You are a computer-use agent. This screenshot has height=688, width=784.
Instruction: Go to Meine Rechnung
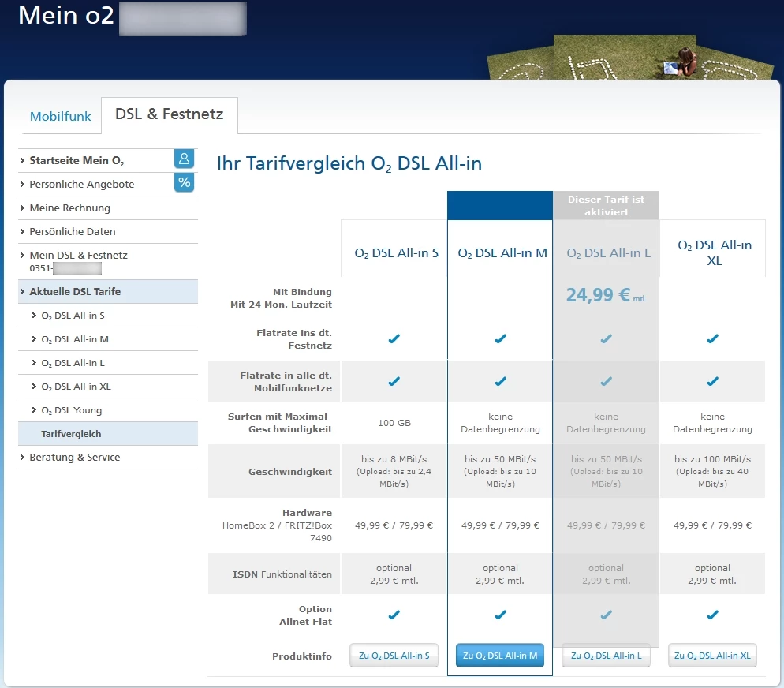point(69,208)
